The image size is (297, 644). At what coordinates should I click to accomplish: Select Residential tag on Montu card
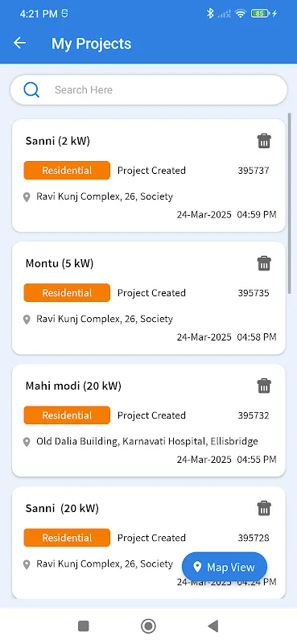67,293
